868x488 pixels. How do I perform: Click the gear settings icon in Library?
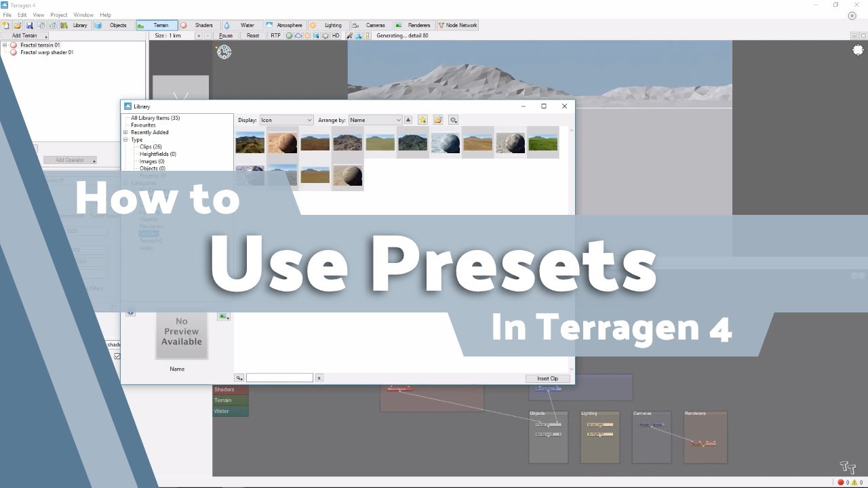[454, 120]
